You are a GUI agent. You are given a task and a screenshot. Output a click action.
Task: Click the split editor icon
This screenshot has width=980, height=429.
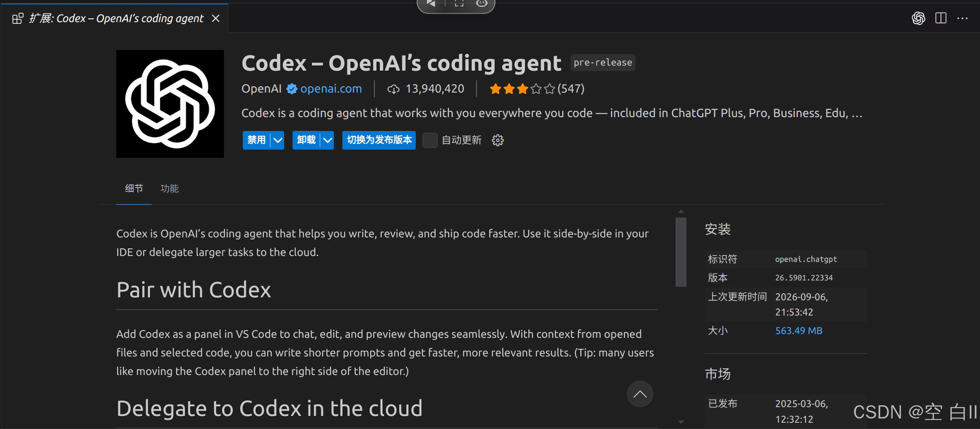click(941, 18)
